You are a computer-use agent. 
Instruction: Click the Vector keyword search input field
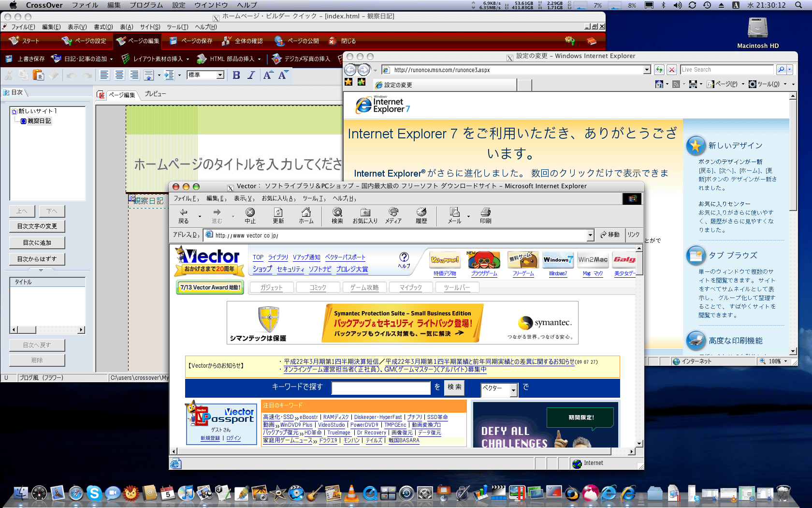(x=381, y=388)
